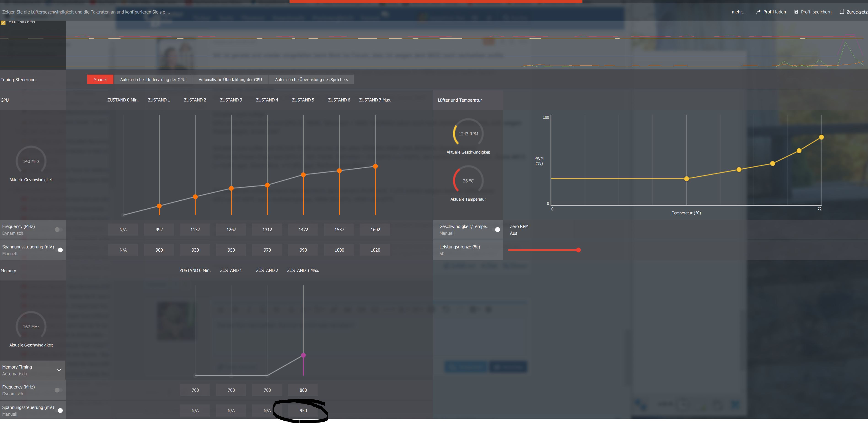This screenshot has height=423, width=868.
Task: Click the Zurücksetzen reset icon
Action: pyautogui.click(x=842, y=12)
